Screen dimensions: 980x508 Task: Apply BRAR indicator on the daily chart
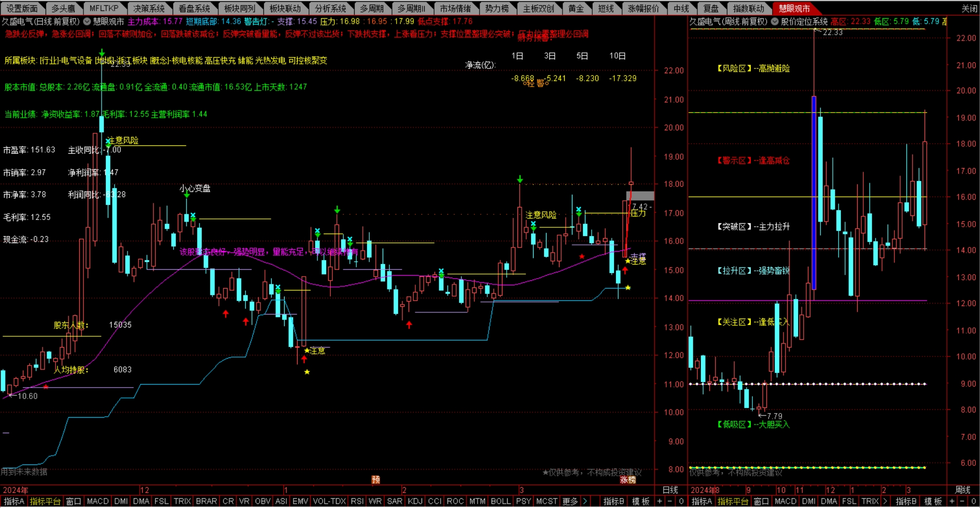point(206,501)
